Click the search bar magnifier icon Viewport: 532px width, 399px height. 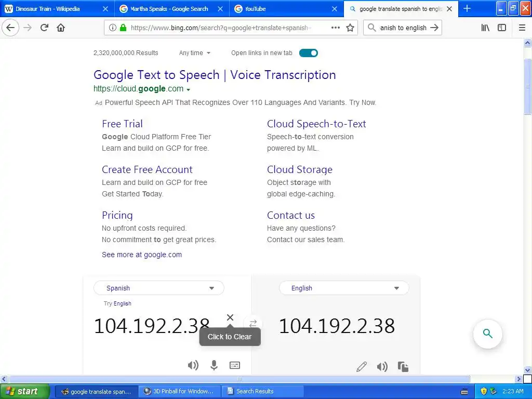(x=372, y=28)
